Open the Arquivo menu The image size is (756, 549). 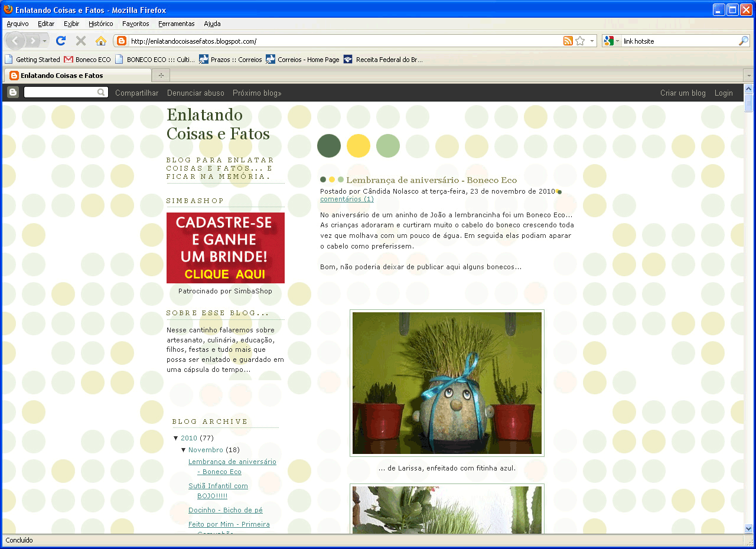(x=18, y=24)
